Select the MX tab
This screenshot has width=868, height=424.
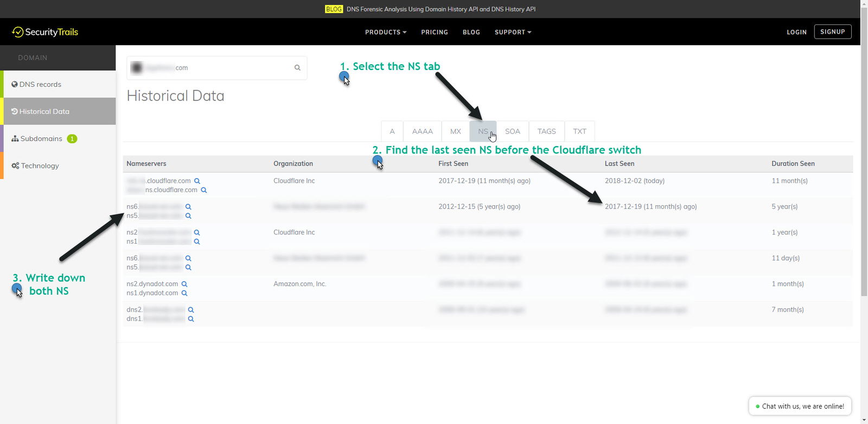[x=456, y=131]
